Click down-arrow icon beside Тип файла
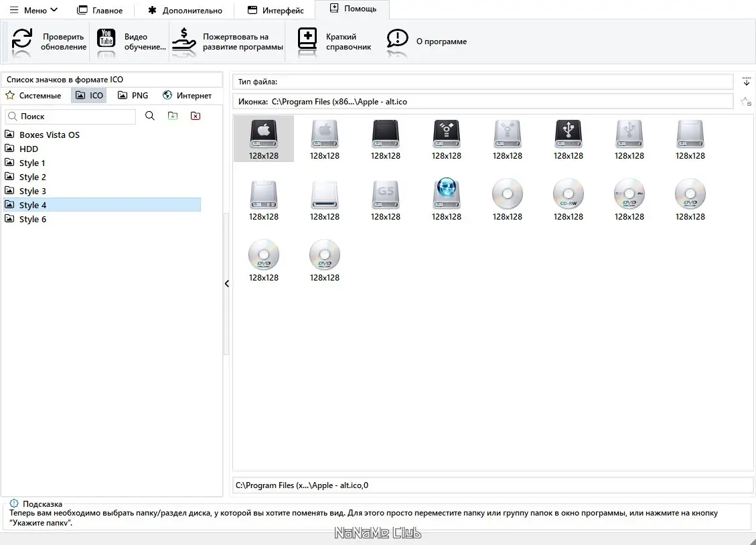Screen dimensions: 756x545 [747, 82]
